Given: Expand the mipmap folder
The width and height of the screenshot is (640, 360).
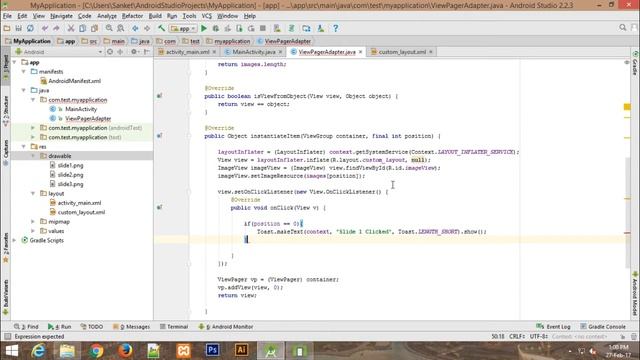Looking at the screenshot, I should pos(33,222).
